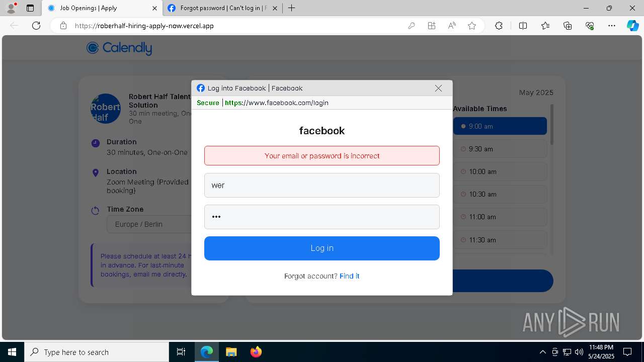644x362 pixels.
Task: Open the Collections icon
Action: coord(568,26)
